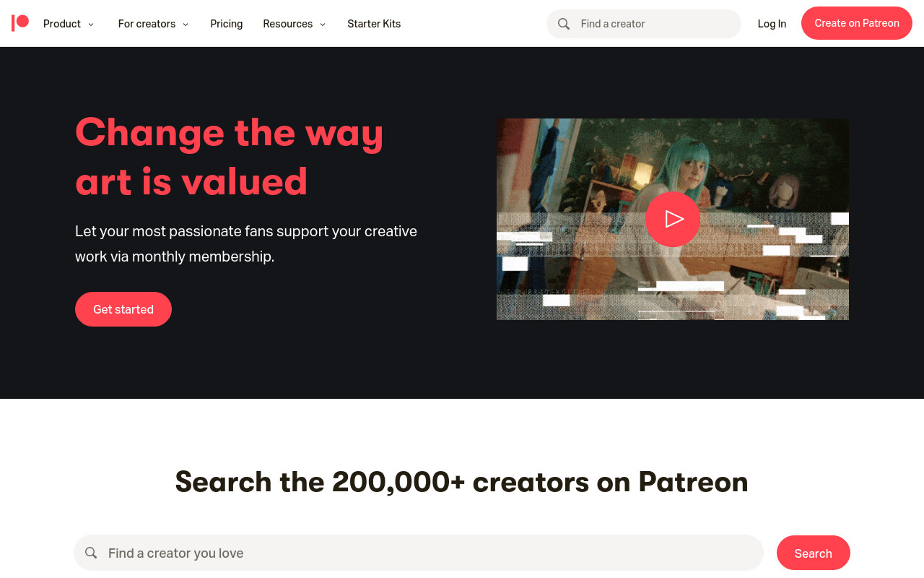Click the Change the way art is valued heading
Viewport: 924px width, 578px height.
(230, 156)
